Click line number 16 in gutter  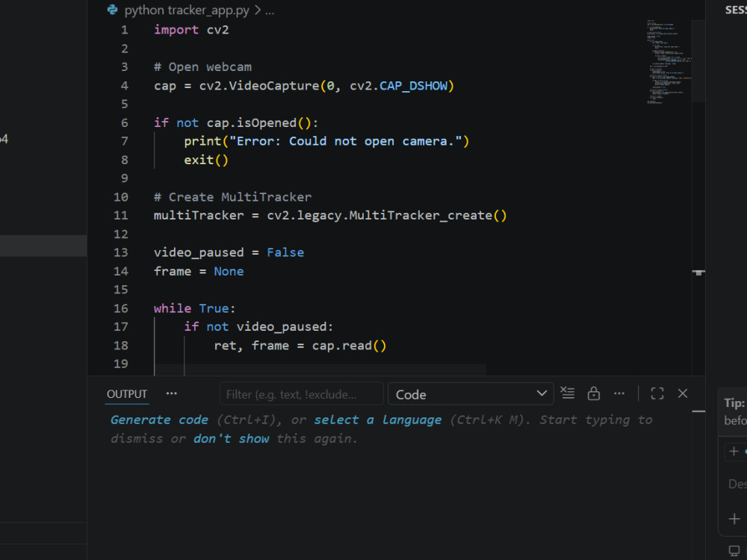[x=121, y=308]
